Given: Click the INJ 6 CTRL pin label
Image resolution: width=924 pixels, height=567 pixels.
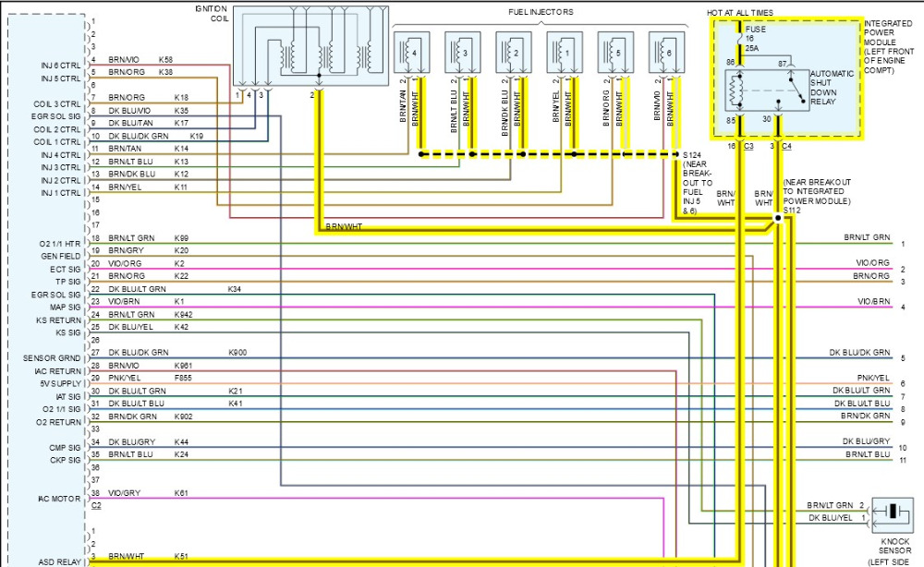Looking at the screenshot, I should tap(61, 66).
